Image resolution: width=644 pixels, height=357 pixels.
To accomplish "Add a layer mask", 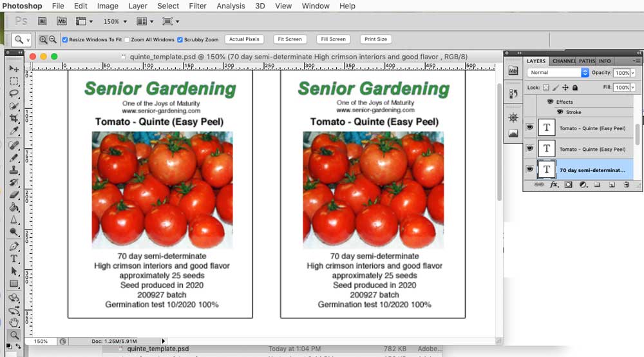I will pyautogui.click(x=569, y=185).
